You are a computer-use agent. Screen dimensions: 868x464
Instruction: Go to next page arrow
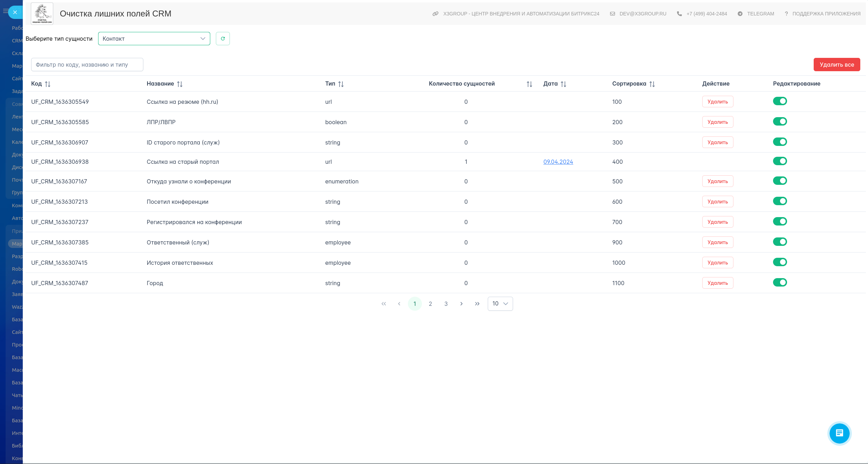click(462, 304)
